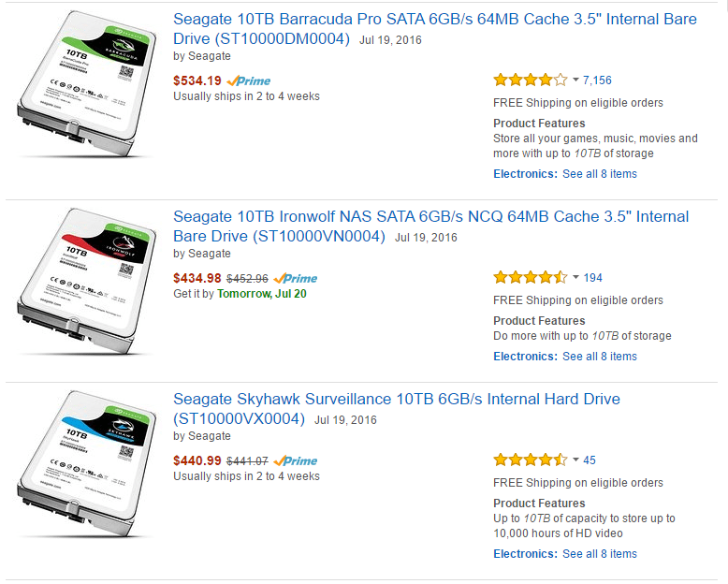Viewport: 728px width, 584px height.
Task: Open the 7,156 customer reviews link
Action: point(597,80)
